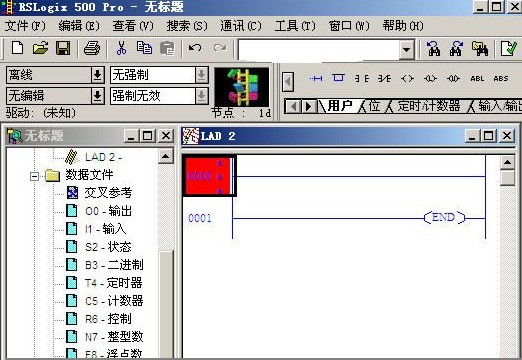
Task: Click the END instruction on rung 0001
Action: [444, 218]
